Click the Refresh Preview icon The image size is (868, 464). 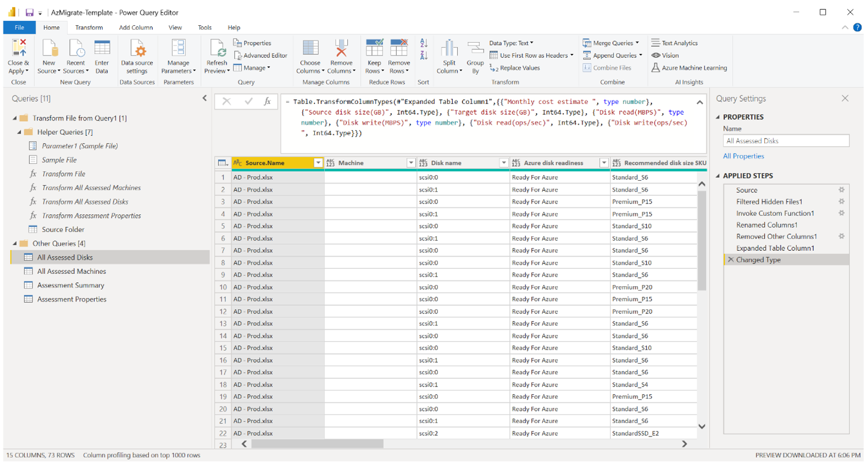tap(217, 48)
